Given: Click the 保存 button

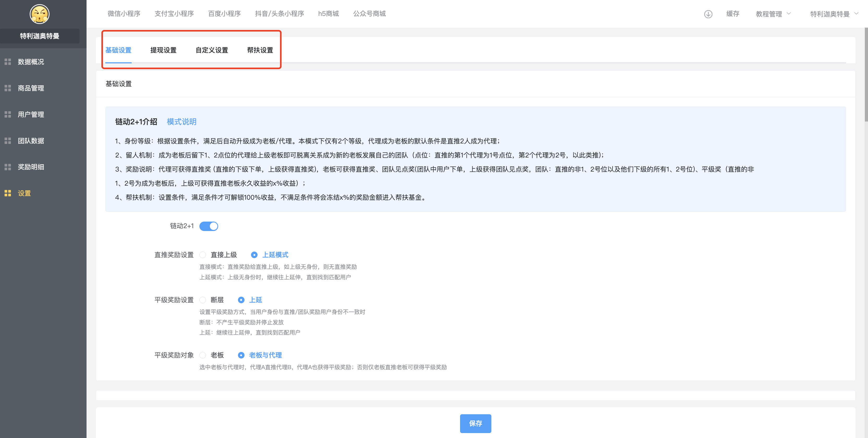Looking at the screenshot, I should 475,423.
